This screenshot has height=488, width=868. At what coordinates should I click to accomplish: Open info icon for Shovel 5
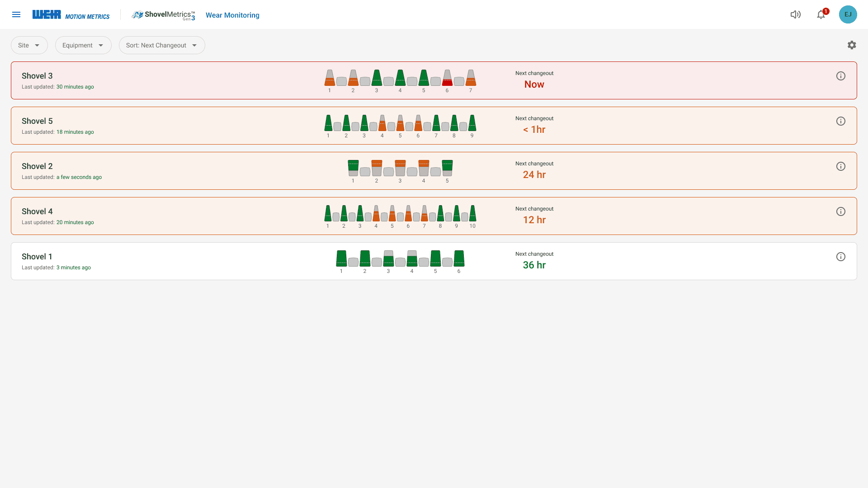coord(840,121)
